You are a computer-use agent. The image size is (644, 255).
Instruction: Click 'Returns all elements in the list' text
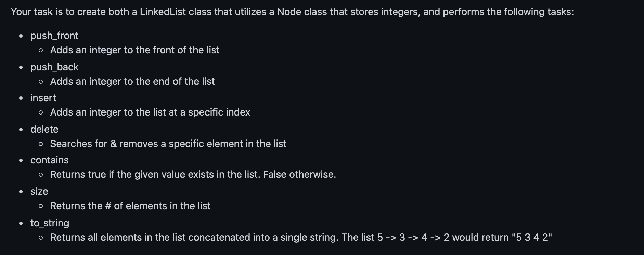[301, 238]
